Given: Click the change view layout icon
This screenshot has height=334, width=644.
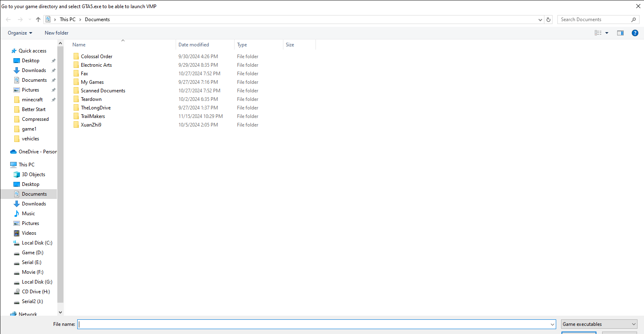Looking at the screenshot, I should tap(598, 33).
